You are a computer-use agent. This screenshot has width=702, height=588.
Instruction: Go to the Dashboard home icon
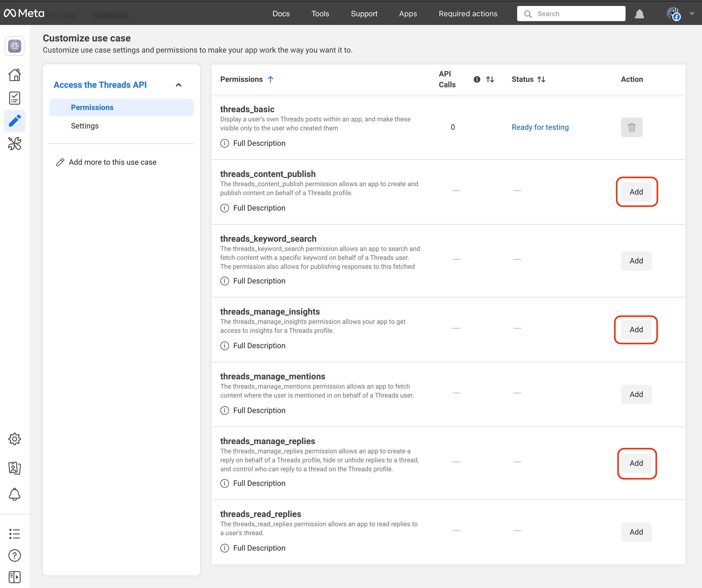[x=15, y=75]
